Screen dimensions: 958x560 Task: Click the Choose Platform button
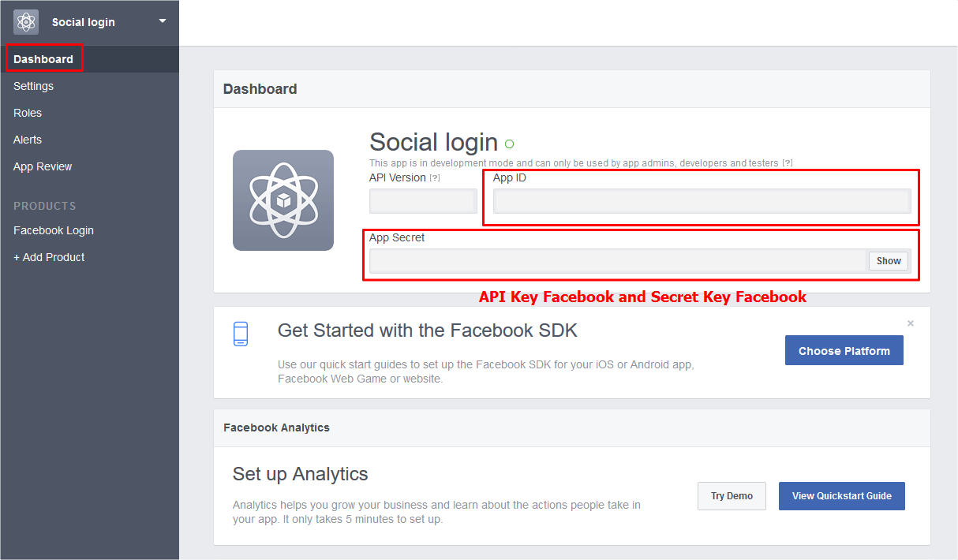click(844, 351)
